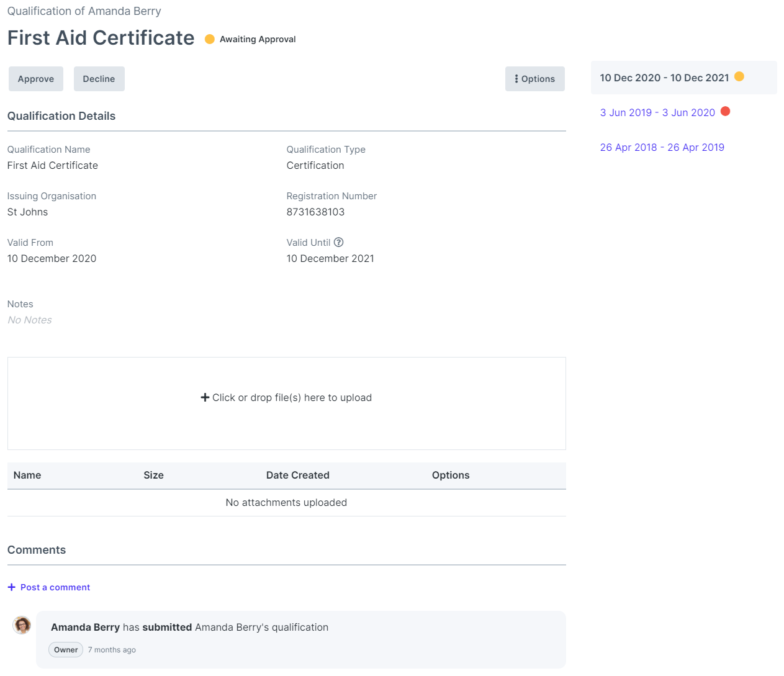This screenshot has width=784, height=676.
Task: Open the 26 Apr 2018 - 26 Apr 2019 record
Action: coord(662,147)
